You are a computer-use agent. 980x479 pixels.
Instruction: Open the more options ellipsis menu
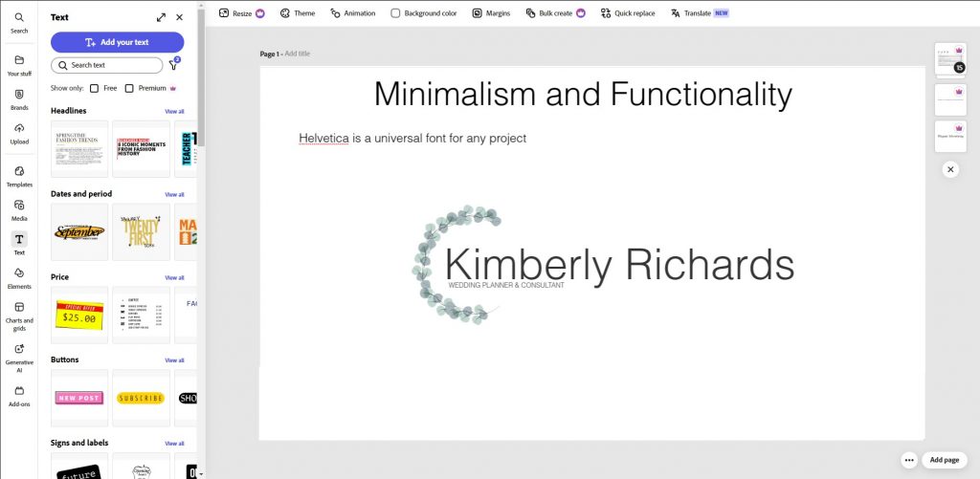coord(909,460)
